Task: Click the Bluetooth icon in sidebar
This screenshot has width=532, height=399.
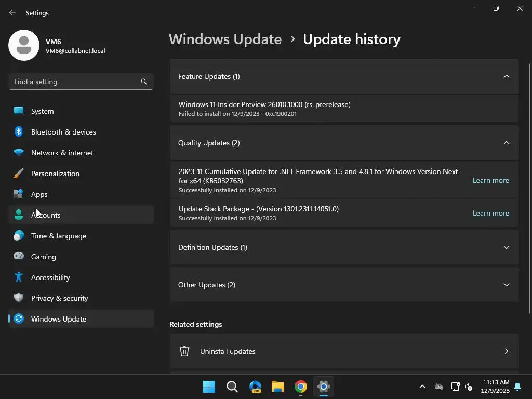Action: pyautogui.click(x=19, y=131)
